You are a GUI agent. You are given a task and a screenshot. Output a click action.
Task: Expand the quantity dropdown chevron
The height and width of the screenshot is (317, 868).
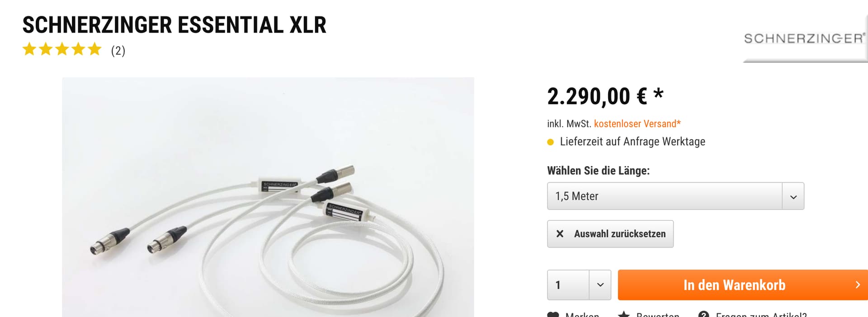[600, 285]
